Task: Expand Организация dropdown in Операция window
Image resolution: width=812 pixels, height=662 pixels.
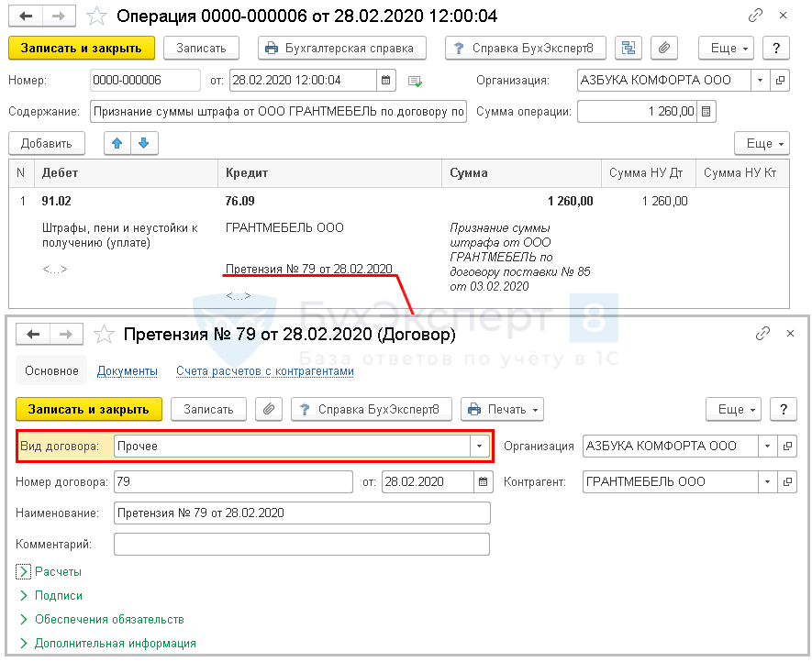Action: click(761, 80)
